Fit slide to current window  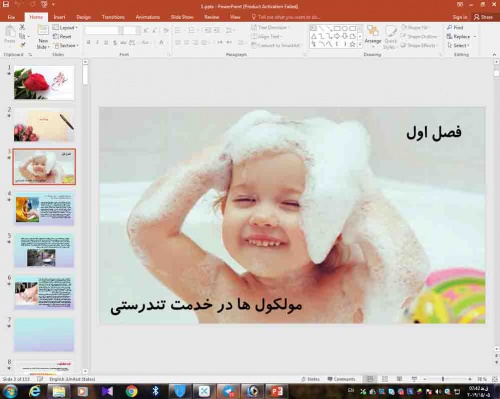tap(495, 379)
